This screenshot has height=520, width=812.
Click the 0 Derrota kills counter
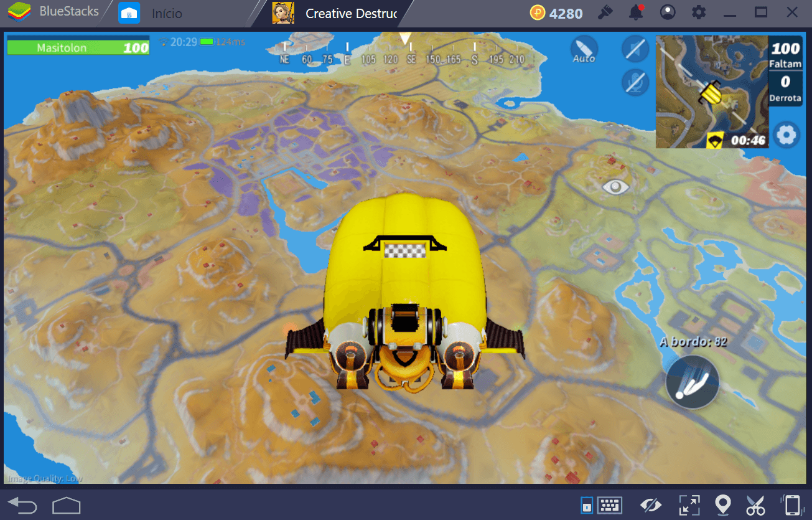coord(785,88)
